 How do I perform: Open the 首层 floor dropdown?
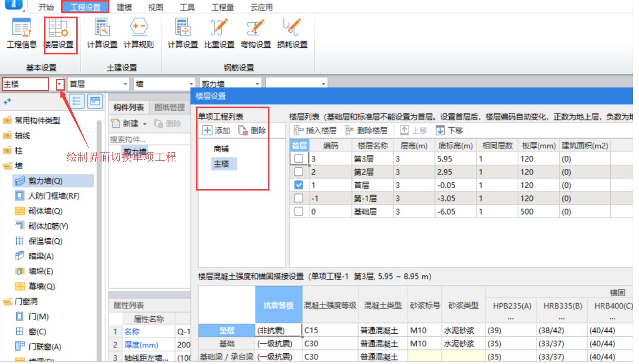126,85
